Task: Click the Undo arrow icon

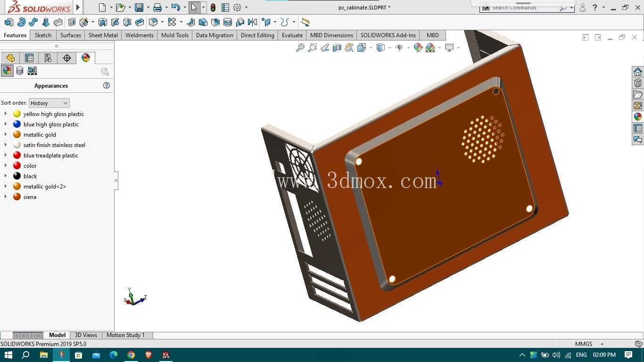Action: [175, 8]
